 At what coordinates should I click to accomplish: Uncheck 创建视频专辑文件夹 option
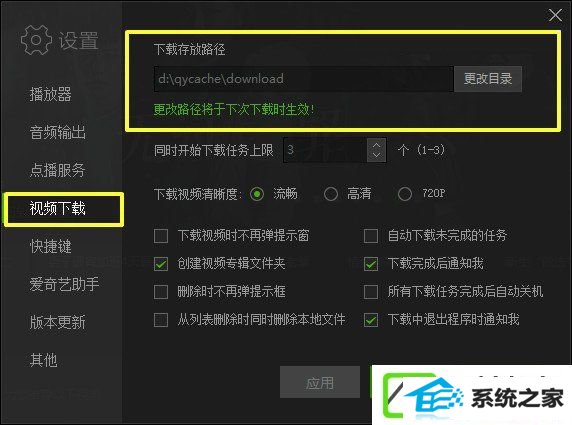(161, 264)
